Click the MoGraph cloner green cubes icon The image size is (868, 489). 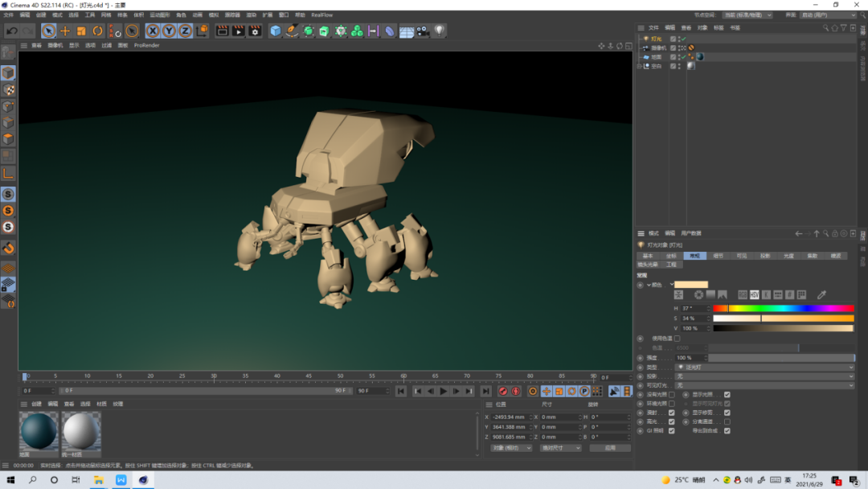357,31
